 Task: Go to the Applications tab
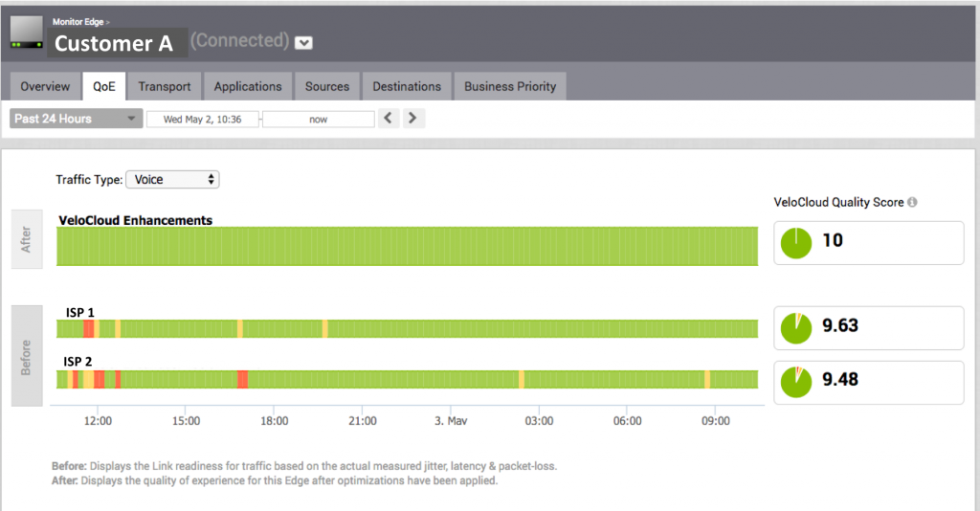[248, 86]
